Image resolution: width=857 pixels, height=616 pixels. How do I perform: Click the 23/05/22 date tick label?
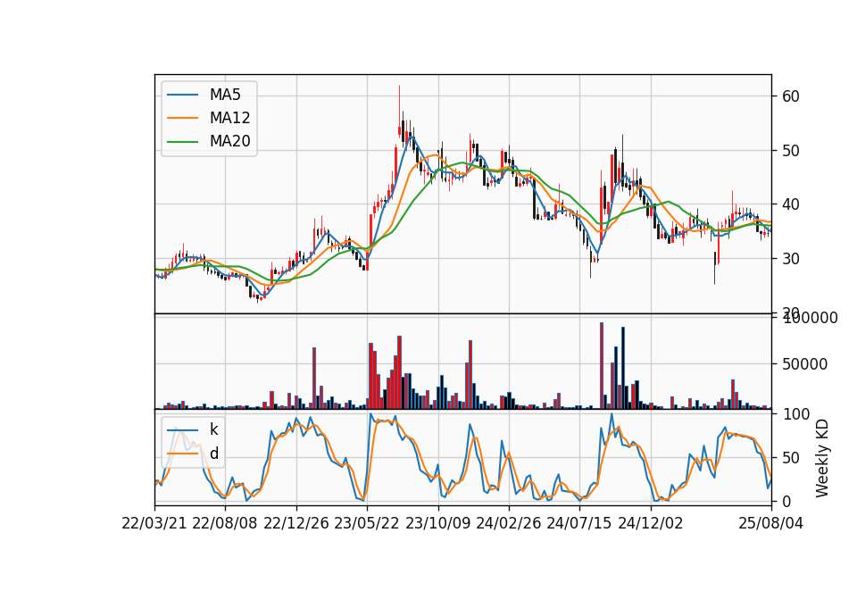[367, 524]
